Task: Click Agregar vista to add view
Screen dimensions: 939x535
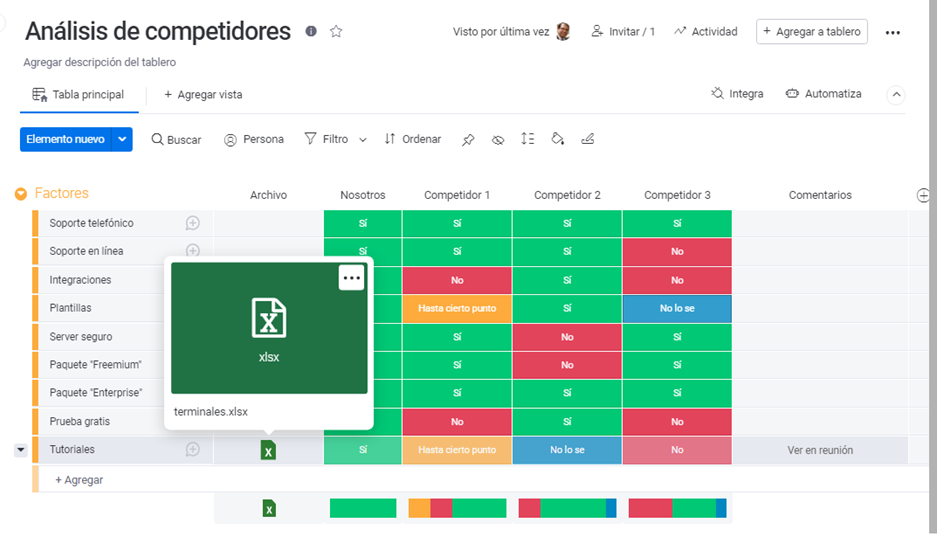Action: [203, 95]
